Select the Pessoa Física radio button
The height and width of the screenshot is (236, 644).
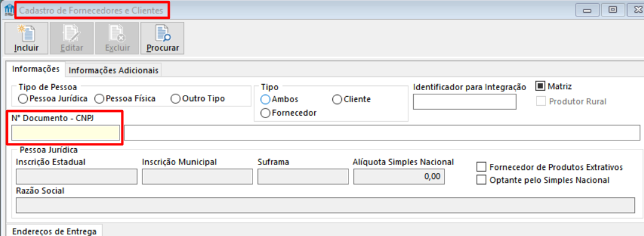click(x=99, y=99)
